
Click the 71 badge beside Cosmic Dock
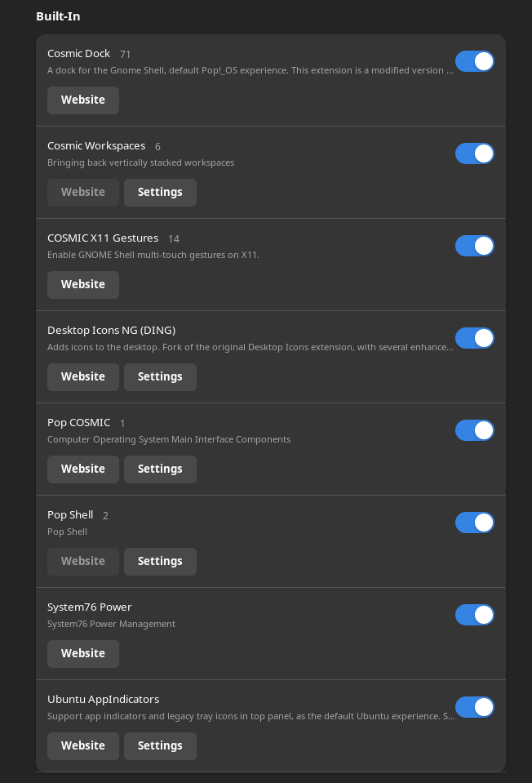coord(125,54)
